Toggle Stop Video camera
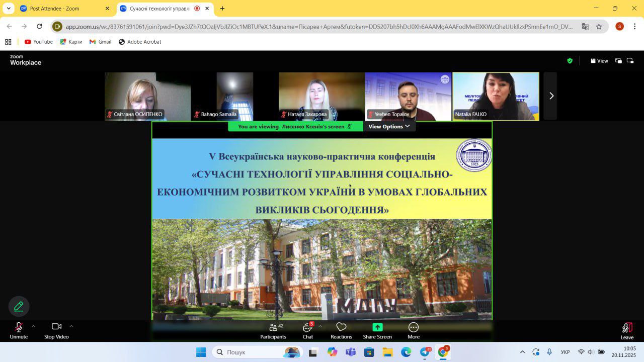 tap(56, 327)
